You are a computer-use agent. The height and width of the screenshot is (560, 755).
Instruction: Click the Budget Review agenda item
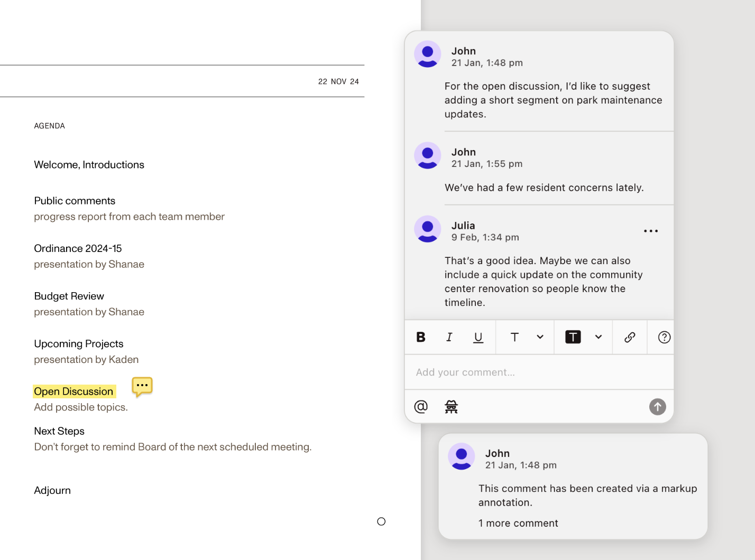(69, 296)
